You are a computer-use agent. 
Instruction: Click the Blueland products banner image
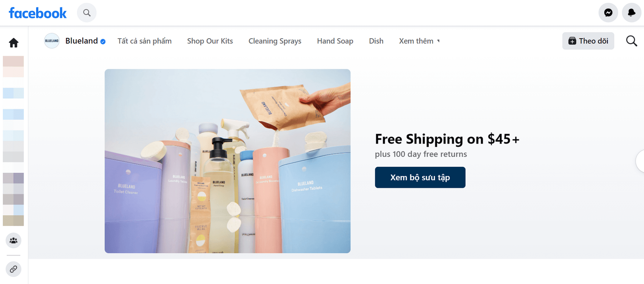[228, 161]
